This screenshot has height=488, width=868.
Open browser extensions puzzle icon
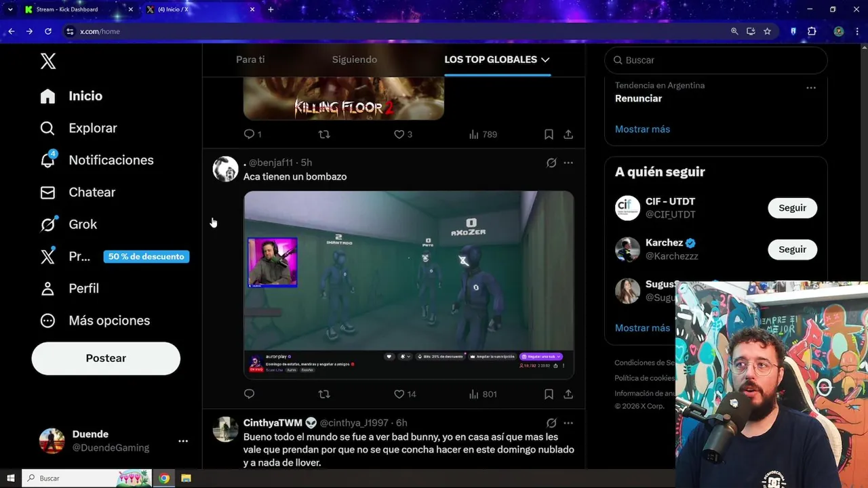tap(812, 31)
